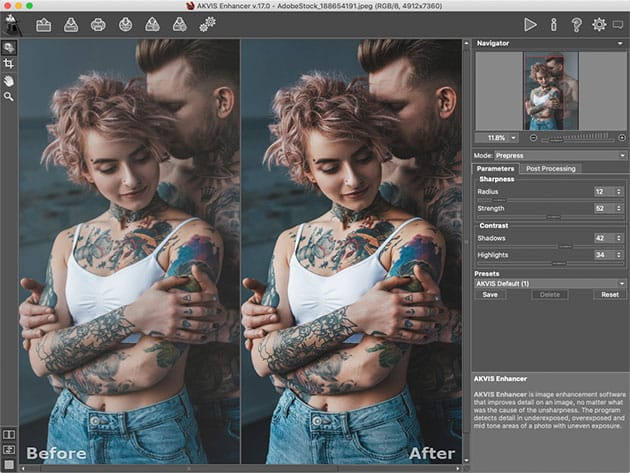Open the program info icon
Viewport: 630px width, 473px height.
click(x=553, y=24)
